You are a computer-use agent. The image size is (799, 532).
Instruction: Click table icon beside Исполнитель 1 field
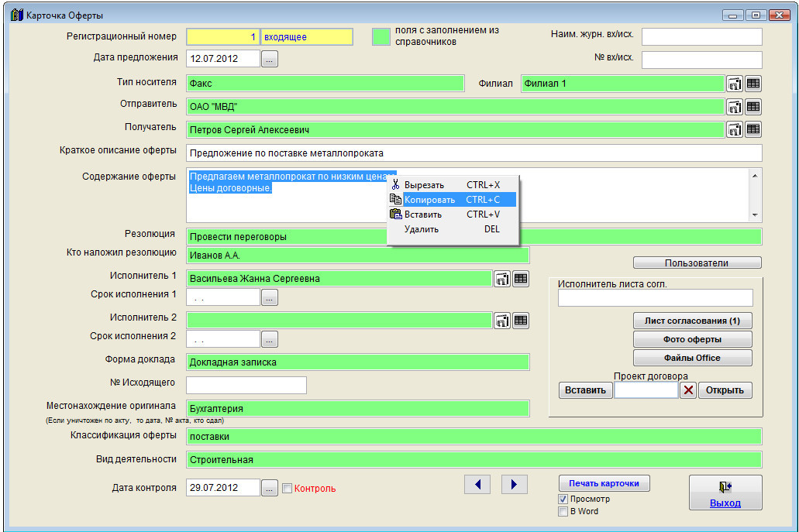coord(521,279)
